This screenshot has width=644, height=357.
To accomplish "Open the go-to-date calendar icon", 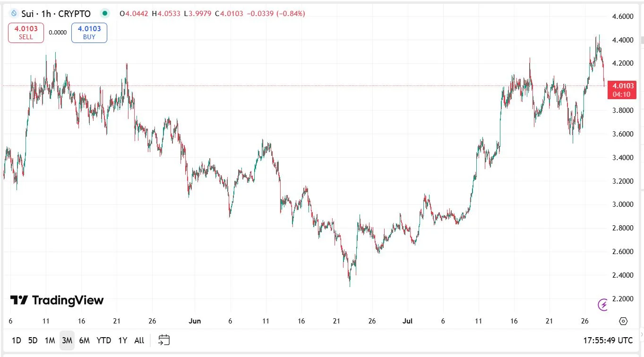I will (164, 340).
